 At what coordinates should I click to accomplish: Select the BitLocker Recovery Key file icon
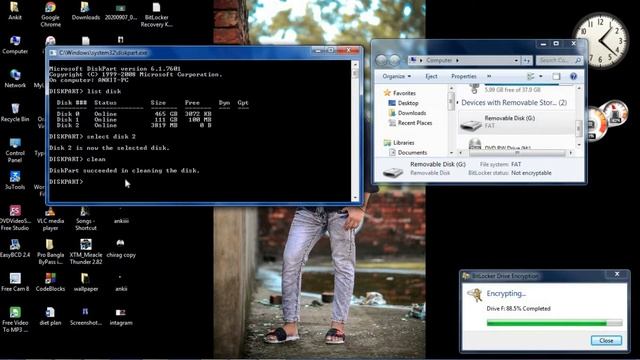point(156,14)
